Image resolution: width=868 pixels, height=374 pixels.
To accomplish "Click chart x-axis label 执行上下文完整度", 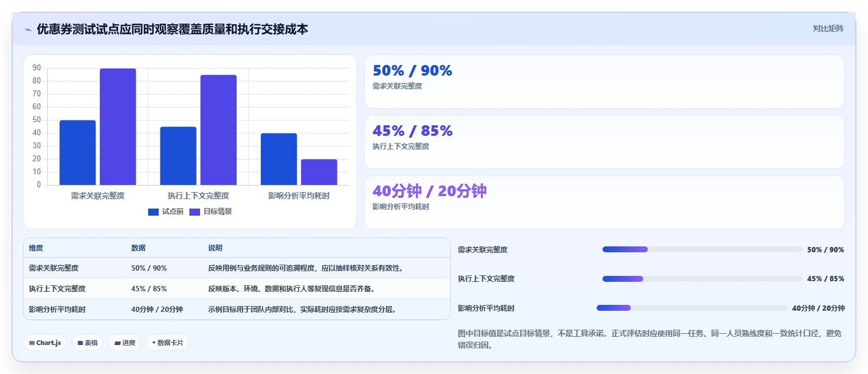I will coord(198,196).
